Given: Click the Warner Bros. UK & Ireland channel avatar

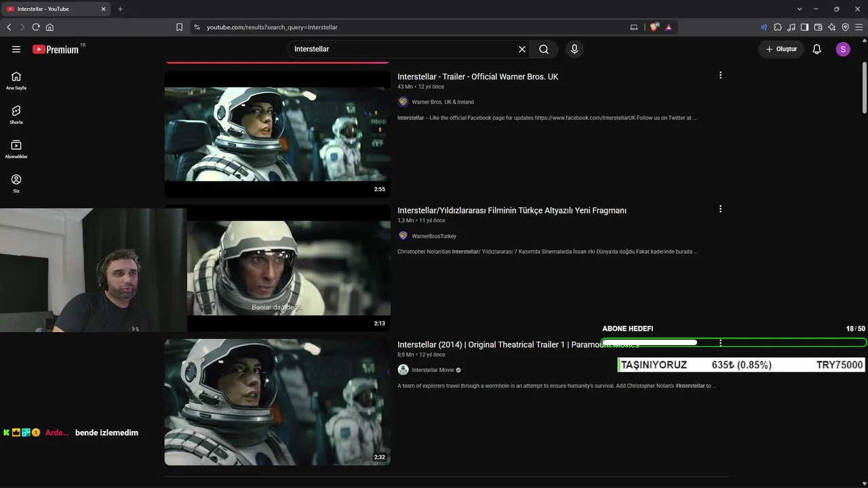Looking at the screenshot, I should tap(403, 102).
